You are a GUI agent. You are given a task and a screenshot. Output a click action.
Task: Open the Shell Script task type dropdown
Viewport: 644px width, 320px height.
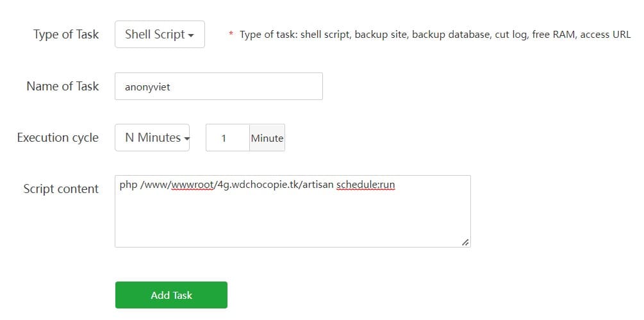click(x=160, y=35)
